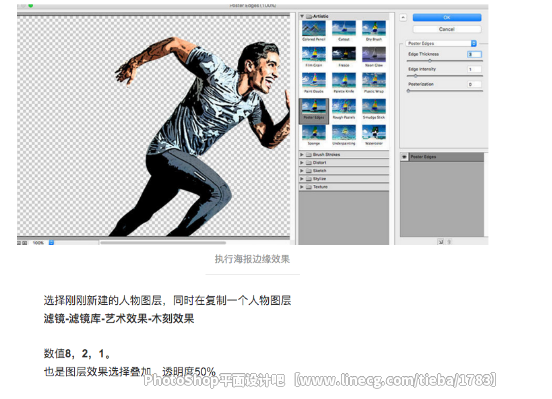Choose the Cutout filter thumbnail
Image resolution: width=552 pixels, height=399 pixels.
tap(344, 31)
